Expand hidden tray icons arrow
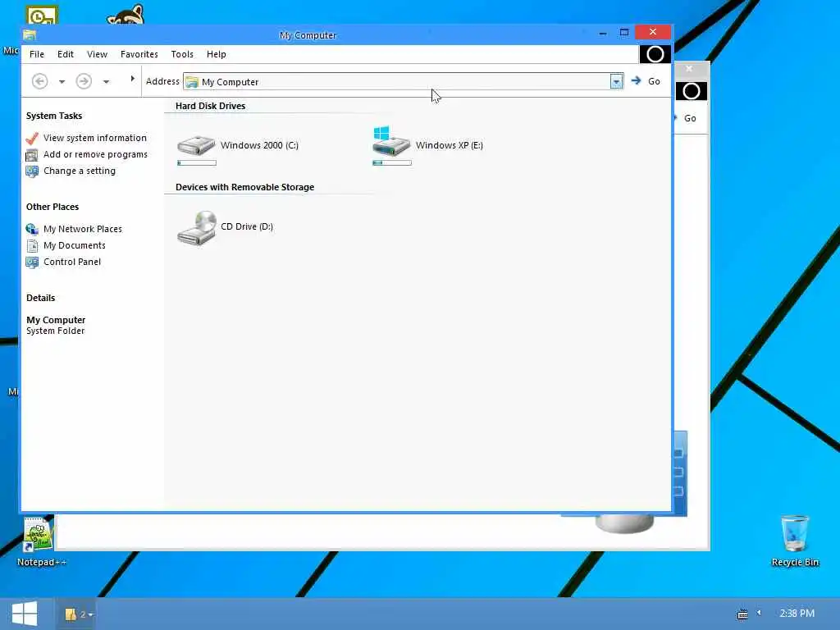The image size is (840, 630). [759, 612]
